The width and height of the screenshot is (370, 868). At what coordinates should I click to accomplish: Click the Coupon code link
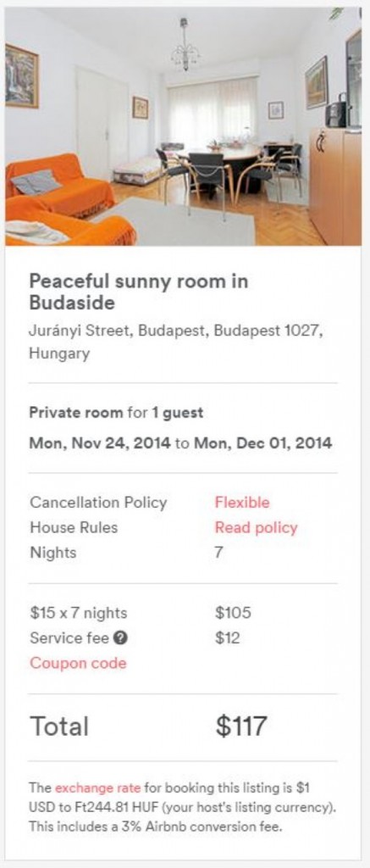pyautogui.click(x=78, y=663)
